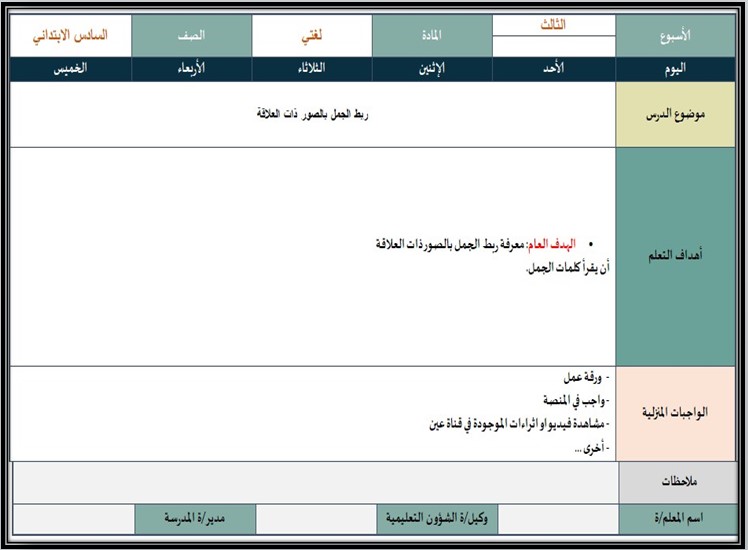748x550 pixels.
Task: Select the لغتي subject value
Action: (312, 36)
